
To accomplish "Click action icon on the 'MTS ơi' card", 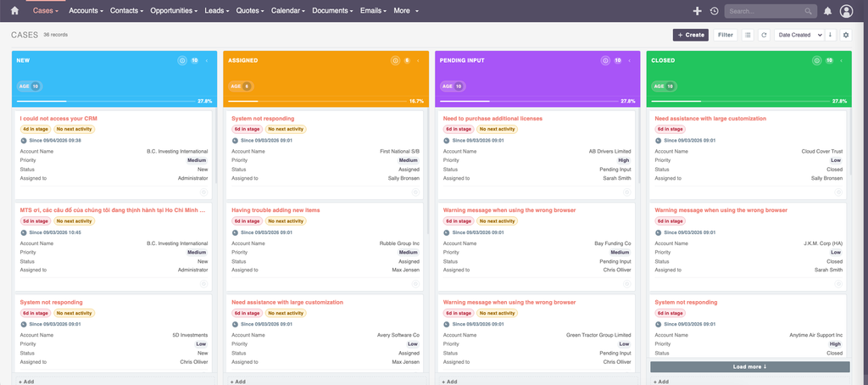I will pos(203,283).
